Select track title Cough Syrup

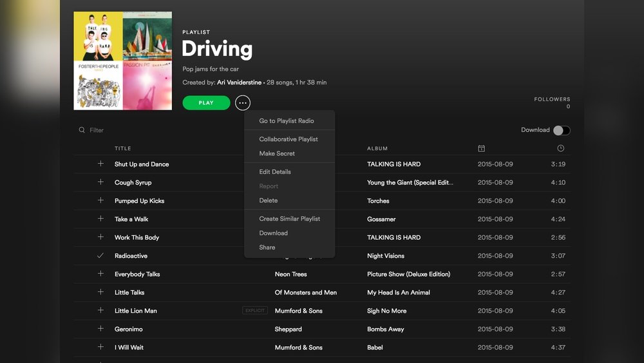point(133,182)
